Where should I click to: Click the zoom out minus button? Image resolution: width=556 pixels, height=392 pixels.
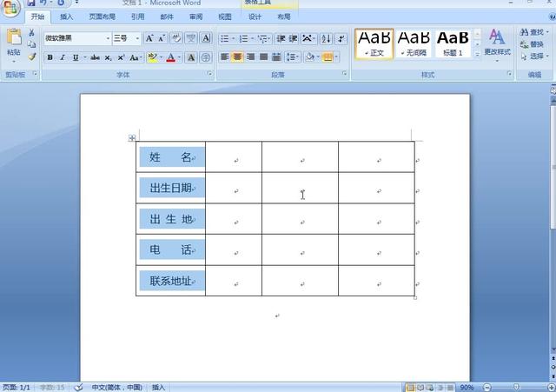click(487, 388)
